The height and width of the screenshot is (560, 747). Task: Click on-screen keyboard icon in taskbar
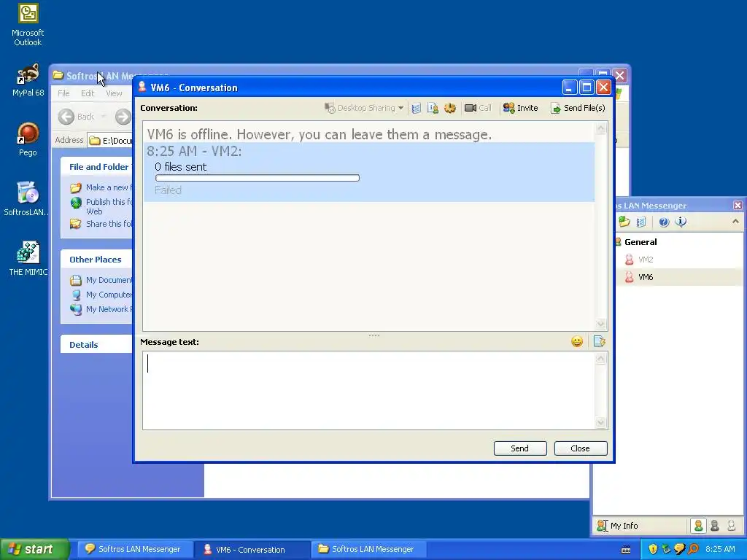tap(626, 550)
